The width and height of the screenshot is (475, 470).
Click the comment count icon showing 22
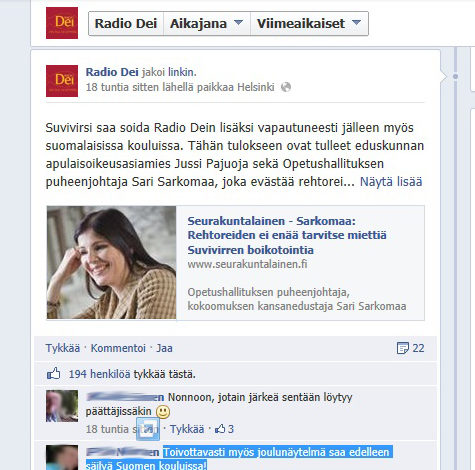point(402,348)
